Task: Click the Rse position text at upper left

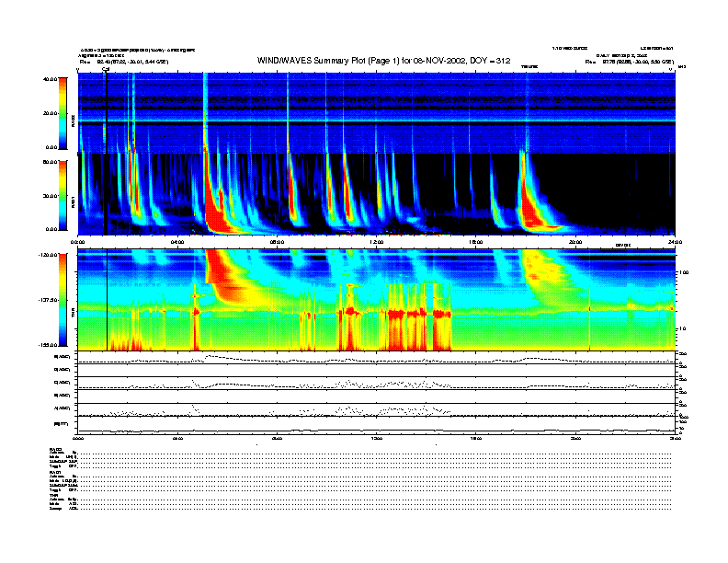Action: tap(124, 62)
